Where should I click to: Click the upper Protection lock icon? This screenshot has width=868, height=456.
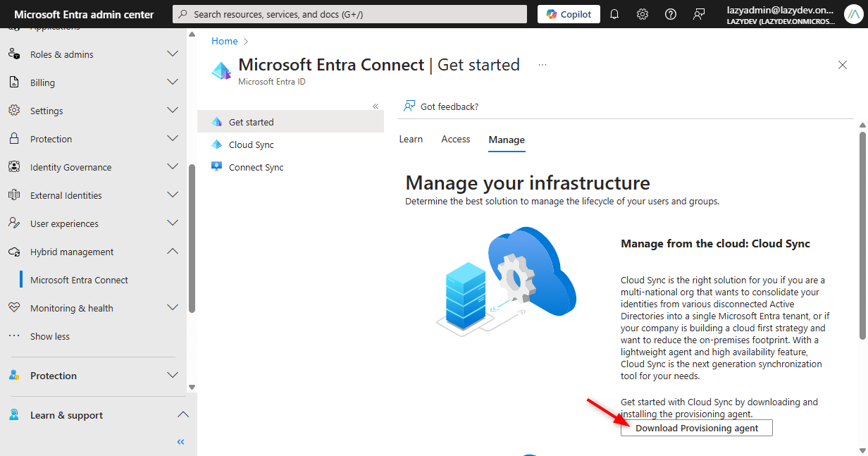pyautogui.click(x=14, y=139)
